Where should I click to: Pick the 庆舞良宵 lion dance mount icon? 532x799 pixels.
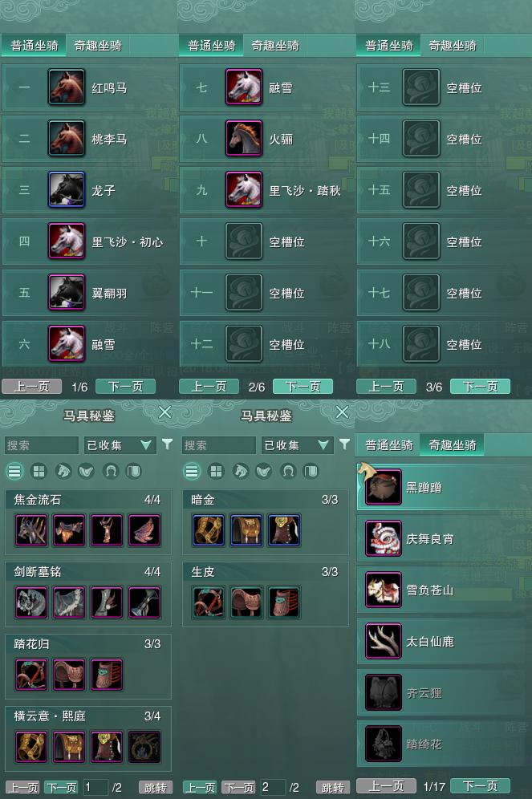coord(384,538)
